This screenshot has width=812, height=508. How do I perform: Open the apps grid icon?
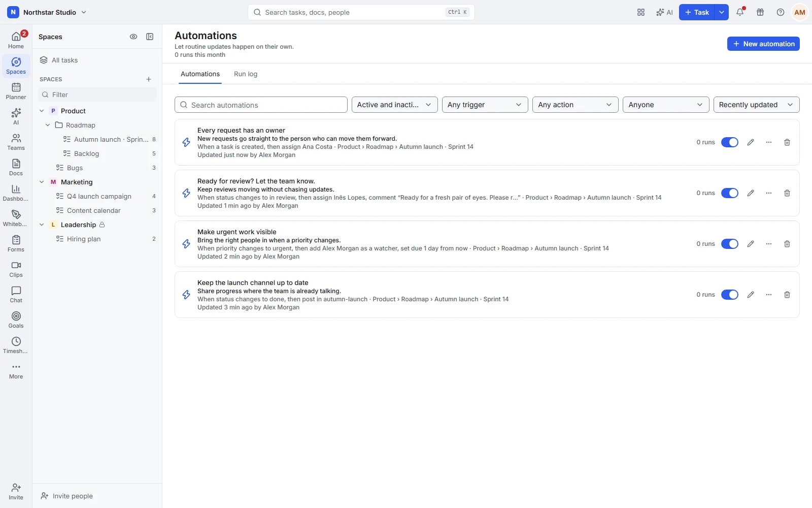641,12
